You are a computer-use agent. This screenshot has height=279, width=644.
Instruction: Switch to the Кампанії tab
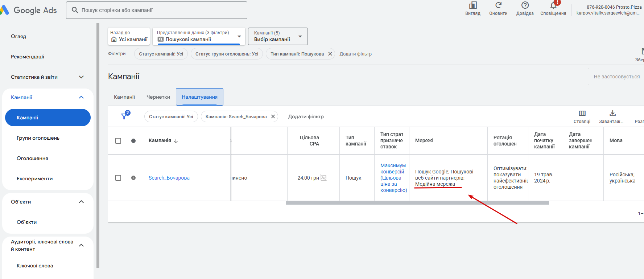pos(124,97)
